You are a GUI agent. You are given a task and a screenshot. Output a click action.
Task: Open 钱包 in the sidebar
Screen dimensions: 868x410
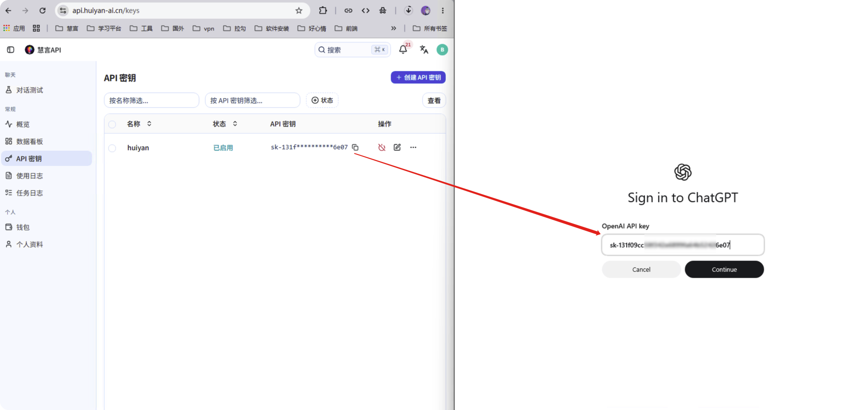coord(47,227)
